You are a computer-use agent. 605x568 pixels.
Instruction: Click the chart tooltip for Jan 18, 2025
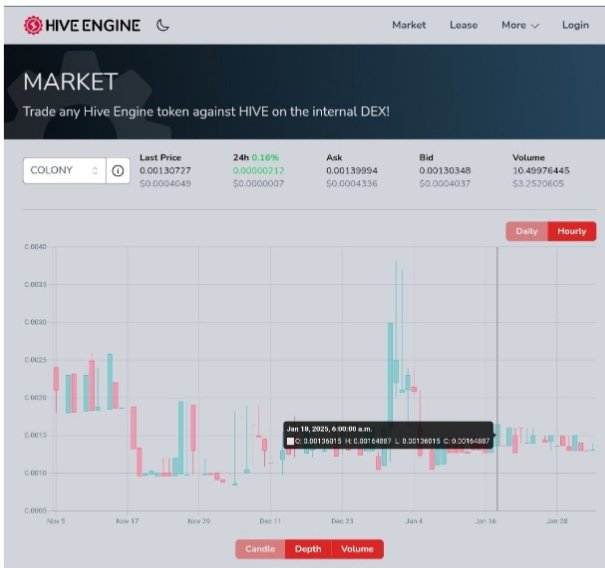tap(388, 435)
